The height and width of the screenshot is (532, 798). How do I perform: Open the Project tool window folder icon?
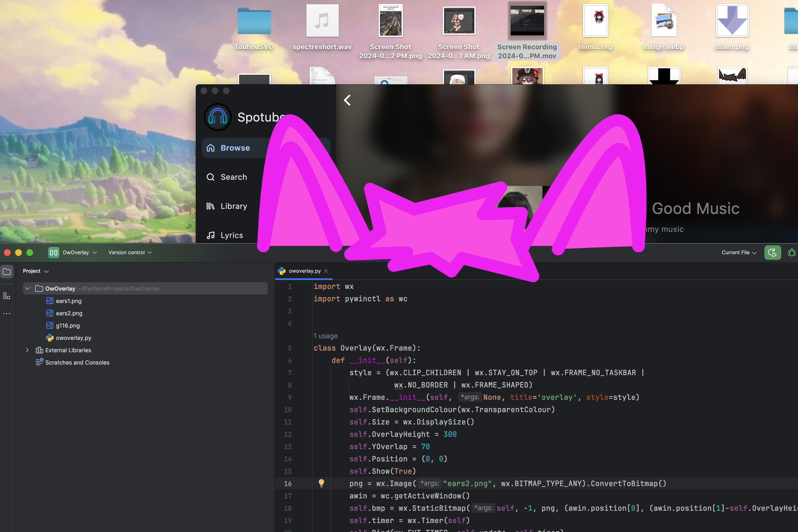(x=7, y=271)
